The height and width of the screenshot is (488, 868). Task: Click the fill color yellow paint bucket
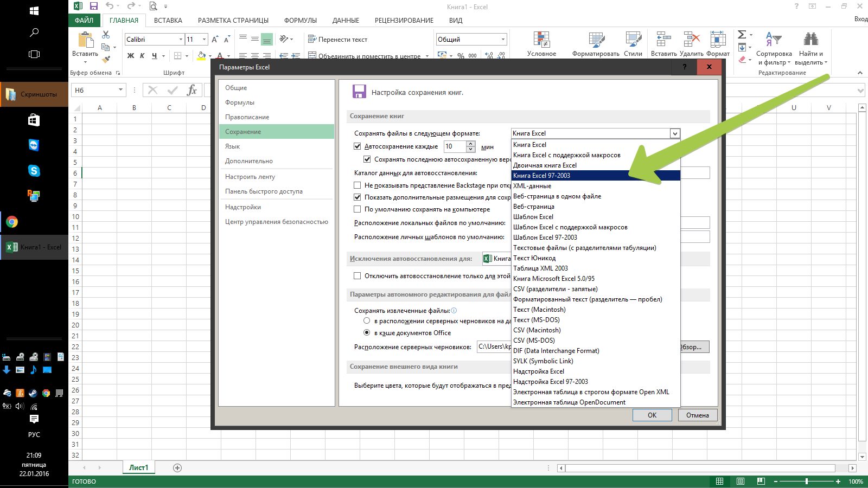pyautogui.click(x=202, y=56)
